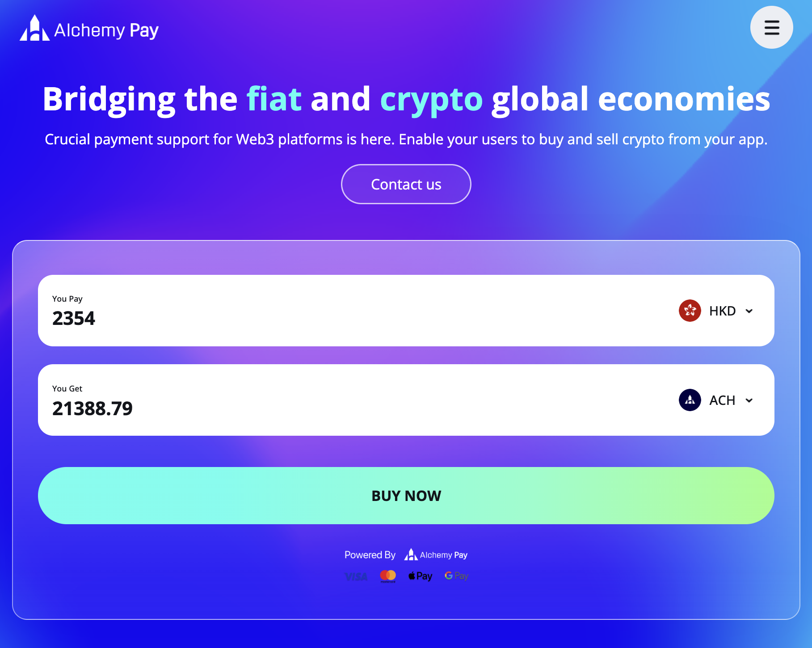Image resolution: width=812 pixels, height=648 pixels.
Task: Click the Contact us button
Action: tap(406, 184)
